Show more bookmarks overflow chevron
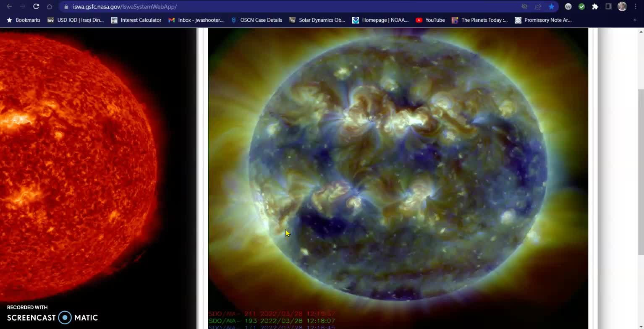The image size is (644, 329). click(x=635, y=20)
